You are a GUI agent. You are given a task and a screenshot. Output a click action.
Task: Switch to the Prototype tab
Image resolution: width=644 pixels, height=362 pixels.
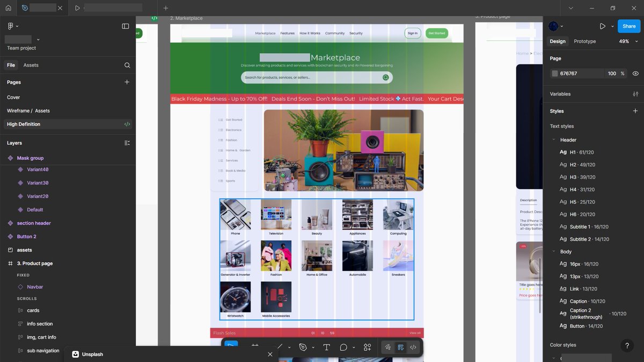[x=584, y=41]
